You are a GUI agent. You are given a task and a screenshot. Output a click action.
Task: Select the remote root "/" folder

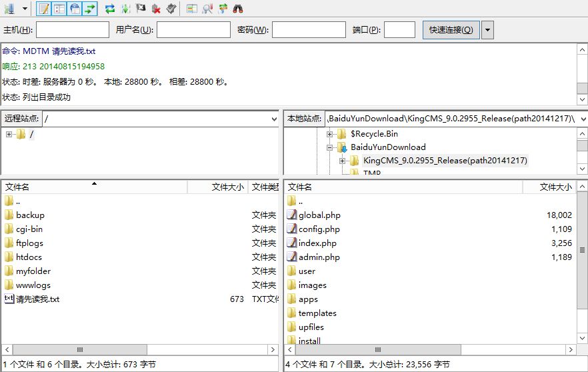(31, 134)
